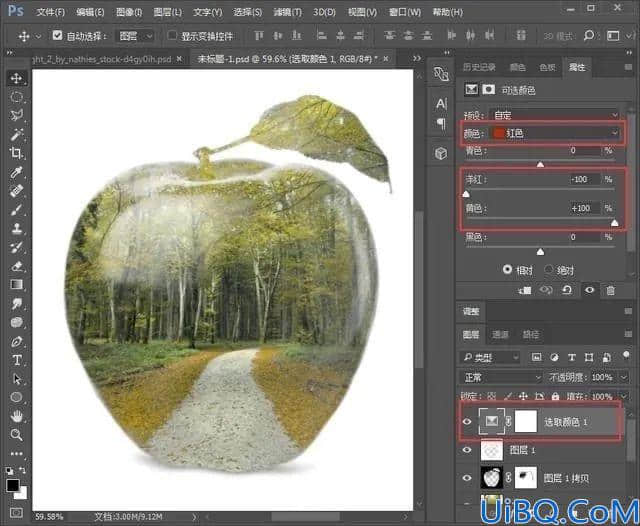The height and width of the screenshot is (526, 640).
Task: Switch to the Channels panel tab
Action: [x=500, y=335]
